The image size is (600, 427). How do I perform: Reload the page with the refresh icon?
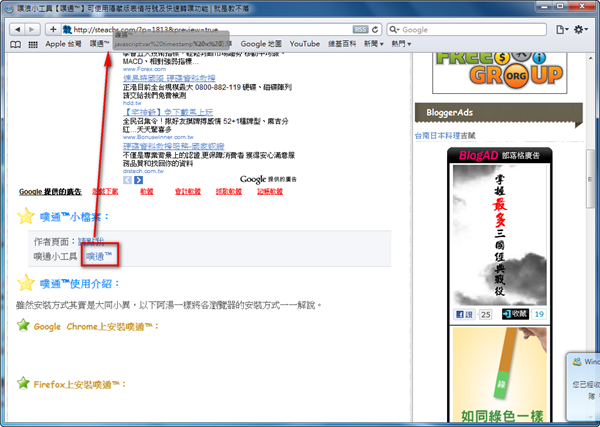[x=375, y=29]
